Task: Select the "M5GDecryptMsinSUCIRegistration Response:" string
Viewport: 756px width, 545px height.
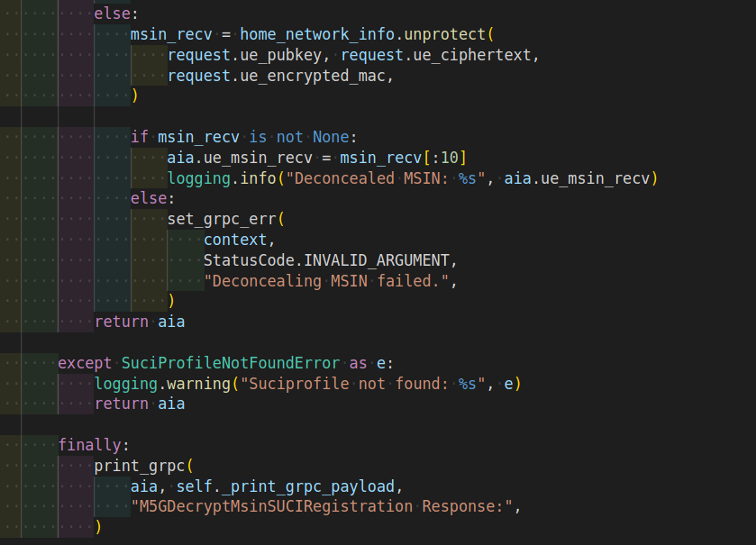Action: click(x=322, y=507)
